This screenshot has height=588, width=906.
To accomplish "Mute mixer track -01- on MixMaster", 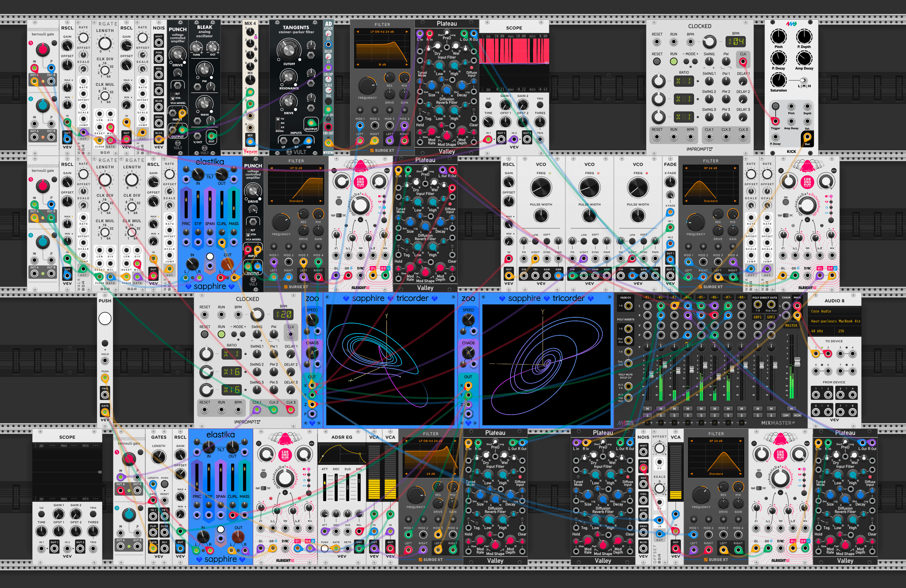I will point(647,409).
